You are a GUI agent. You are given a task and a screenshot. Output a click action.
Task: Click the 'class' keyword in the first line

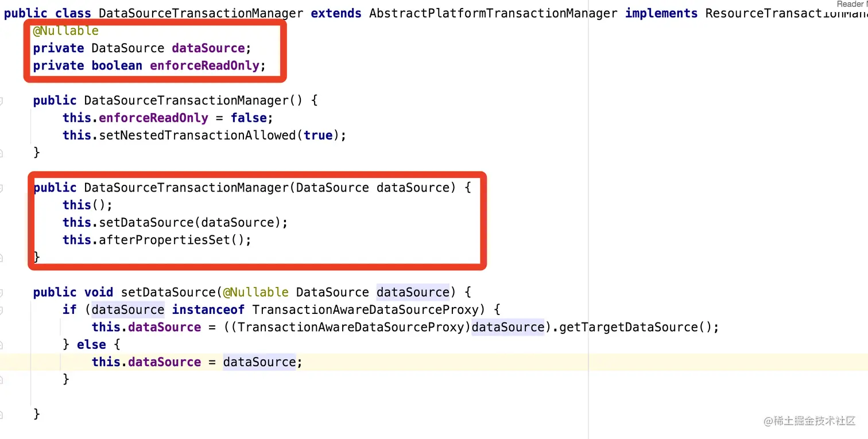click(73, 13)
